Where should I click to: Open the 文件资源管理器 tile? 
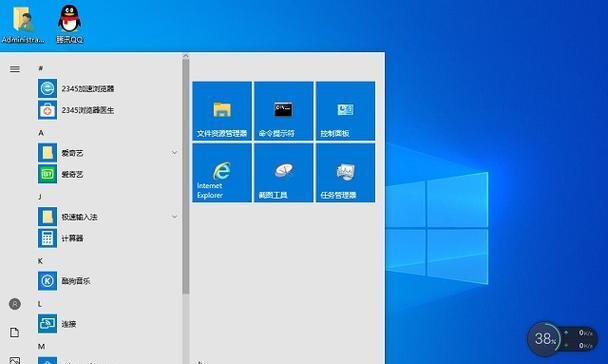222,111
